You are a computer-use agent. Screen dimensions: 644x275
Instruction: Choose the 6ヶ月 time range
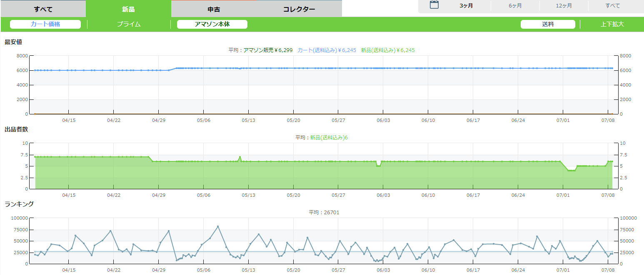515,6
